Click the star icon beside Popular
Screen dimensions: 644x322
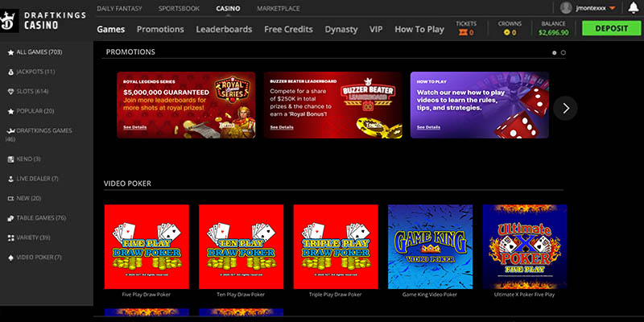[10, 111]
